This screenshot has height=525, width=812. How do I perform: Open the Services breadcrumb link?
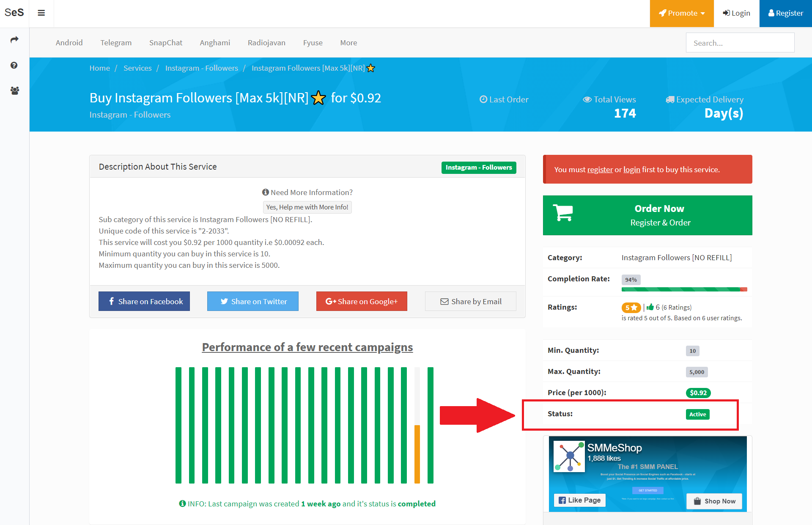coord(137,68)
